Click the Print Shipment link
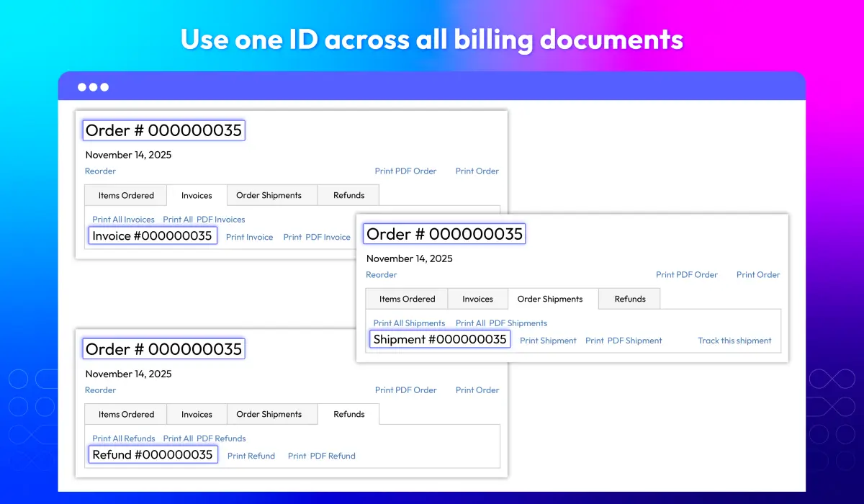The image size is (864, 504). point(548,341)
